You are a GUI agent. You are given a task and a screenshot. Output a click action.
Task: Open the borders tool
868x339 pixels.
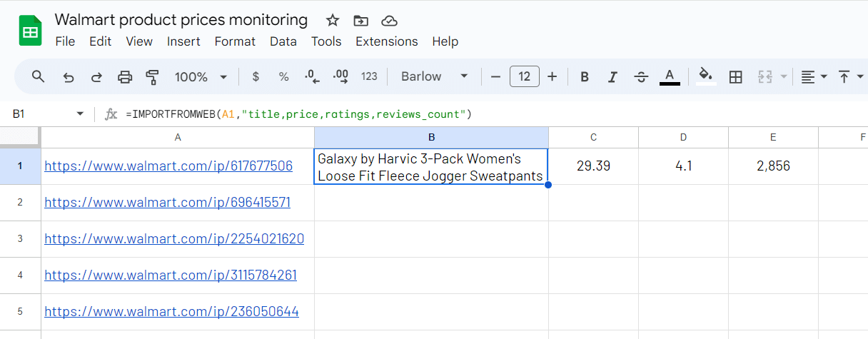[x=735, y=76]
